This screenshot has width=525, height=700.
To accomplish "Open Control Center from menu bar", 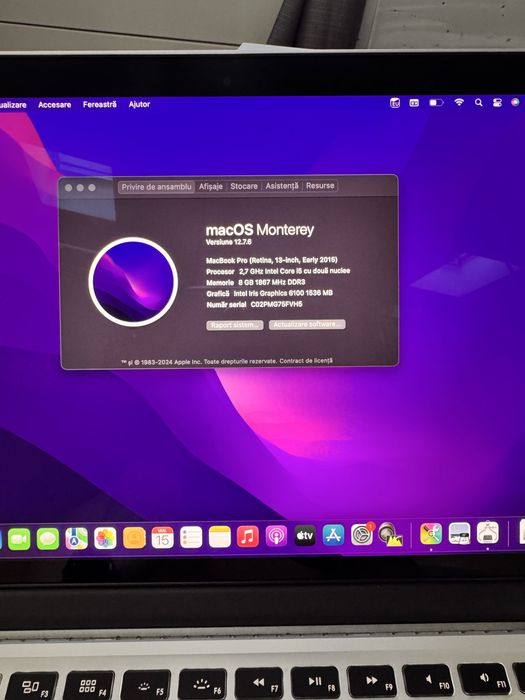I will tap(497, 102).
